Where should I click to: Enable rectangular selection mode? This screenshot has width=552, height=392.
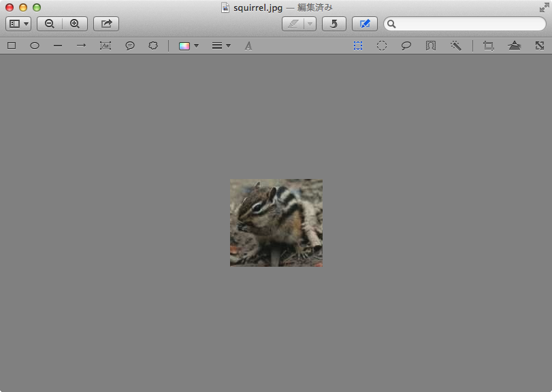coord(358,46)
